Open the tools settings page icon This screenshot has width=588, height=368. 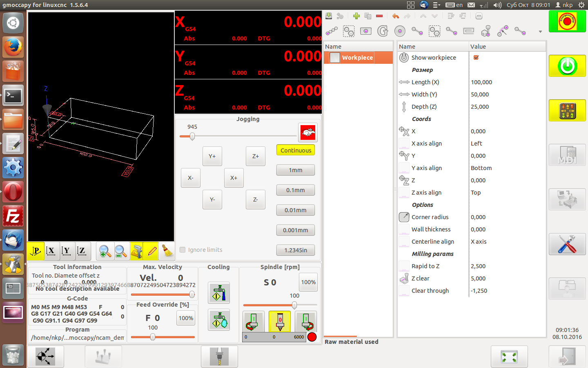click(x=567, y=245)
